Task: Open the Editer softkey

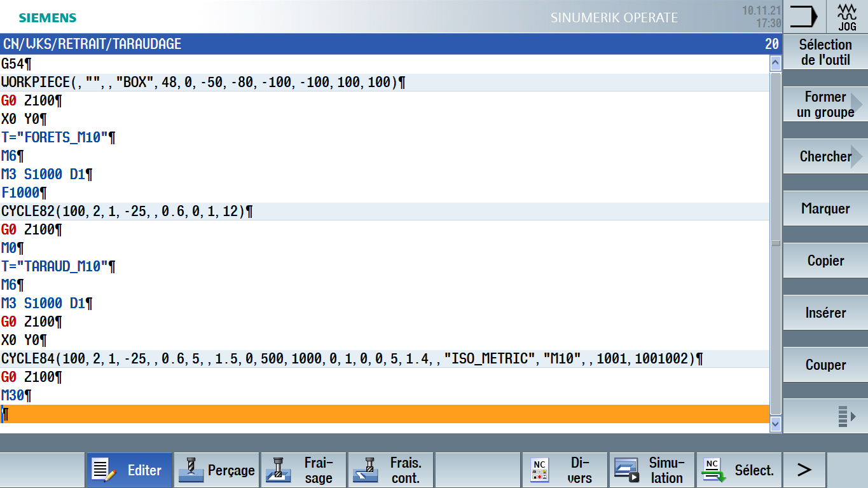Action: tap(129, 470)
